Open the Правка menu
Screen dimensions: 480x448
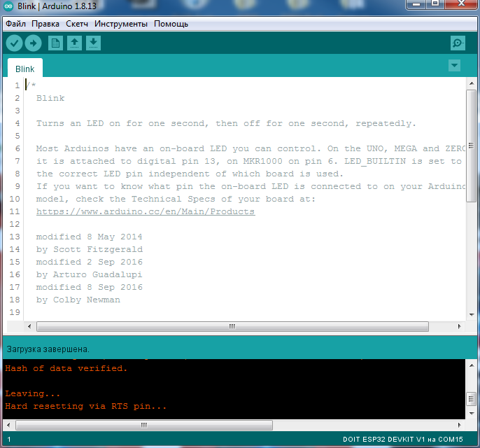pyautogui.click(x=45, y=24)
